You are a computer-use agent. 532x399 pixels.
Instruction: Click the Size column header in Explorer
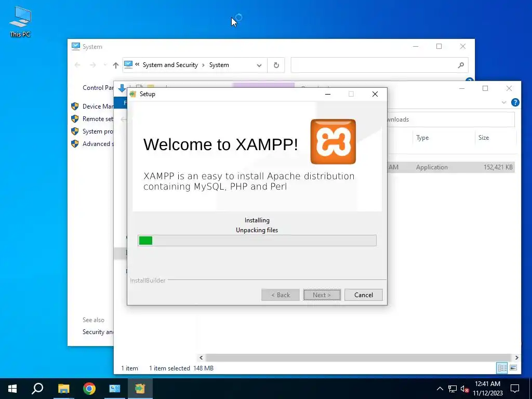point(484,137)
